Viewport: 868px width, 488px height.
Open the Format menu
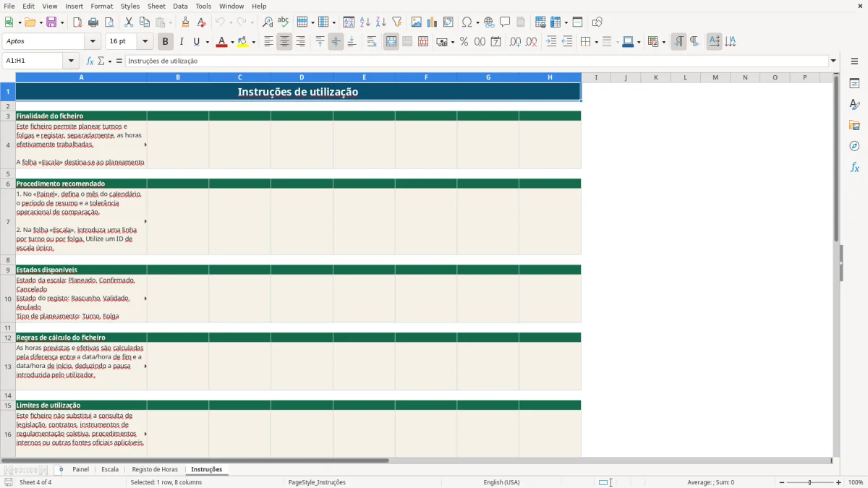click(x=101, y=6)
